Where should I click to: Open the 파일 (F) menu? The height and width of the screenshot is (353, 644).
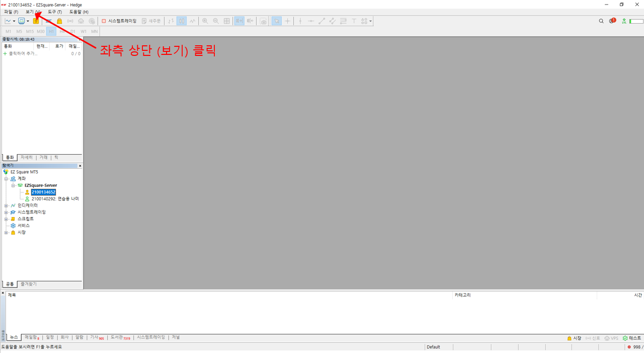click(11, 12)
